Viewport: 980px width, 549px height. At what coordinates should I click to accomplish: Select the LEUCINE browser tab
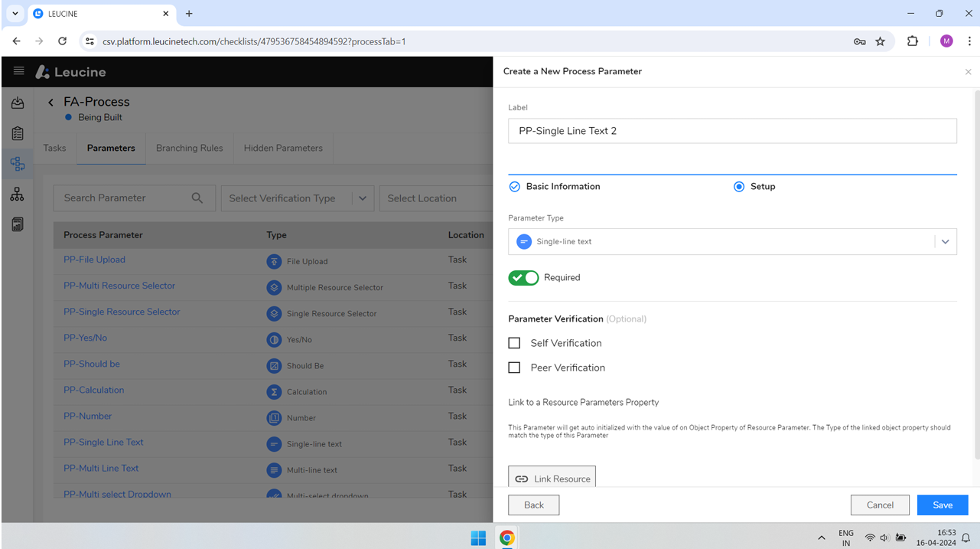point(99,14)
